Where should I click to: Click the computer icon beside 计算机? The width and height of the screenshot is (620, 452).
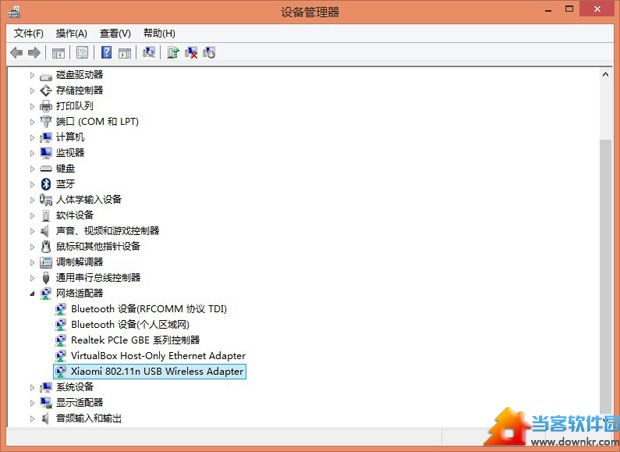pyautogui.click(x=46, y=137)
